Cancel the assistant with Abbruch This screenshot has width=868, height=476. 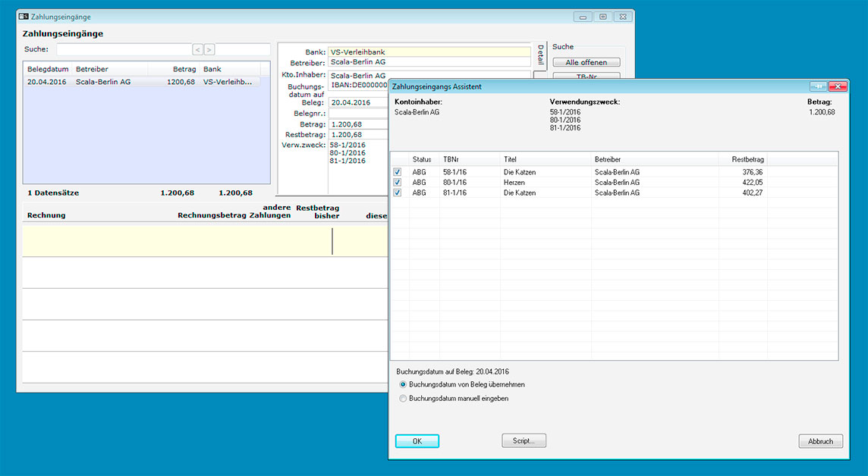[820, 441]
